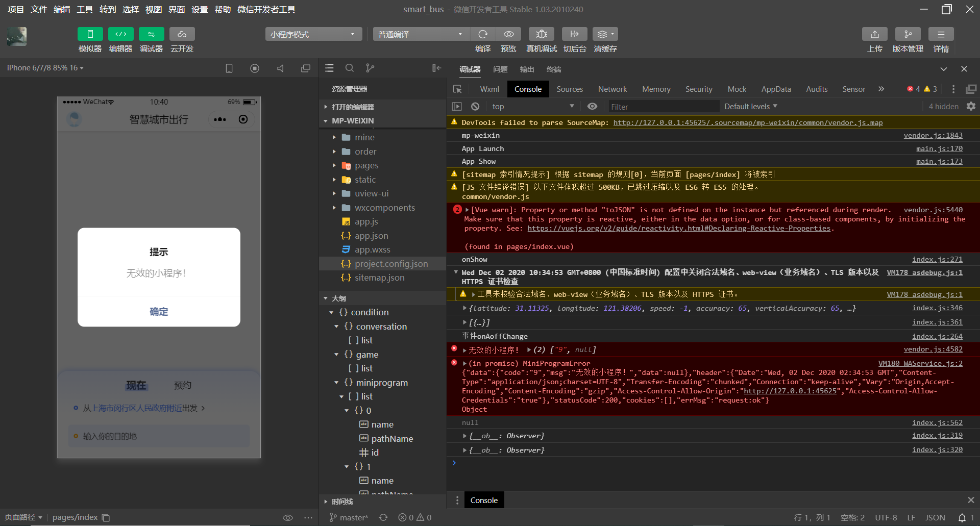Open the cloud development button
980x526 pixels.
tap(182, 34)
